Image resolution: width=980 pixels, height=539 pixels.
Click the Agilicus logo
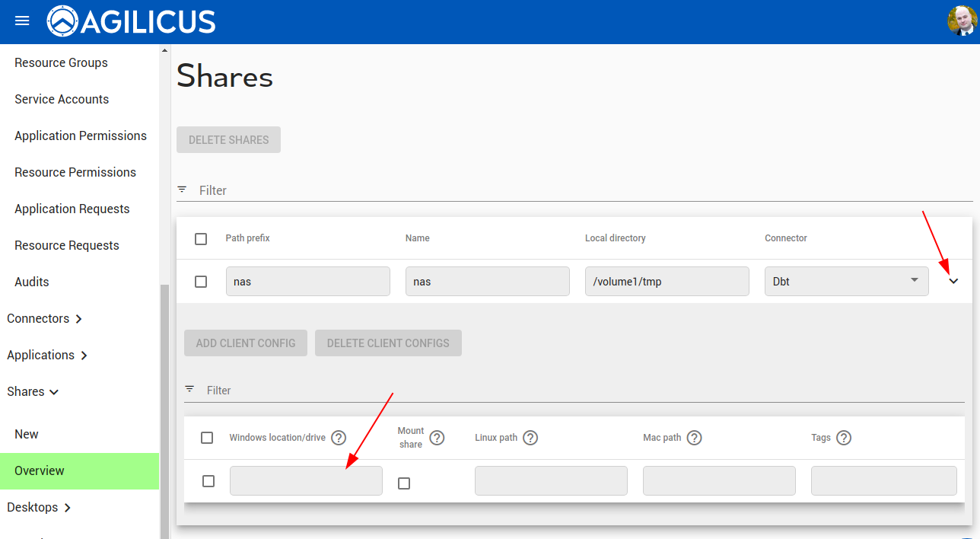[131, 21]
